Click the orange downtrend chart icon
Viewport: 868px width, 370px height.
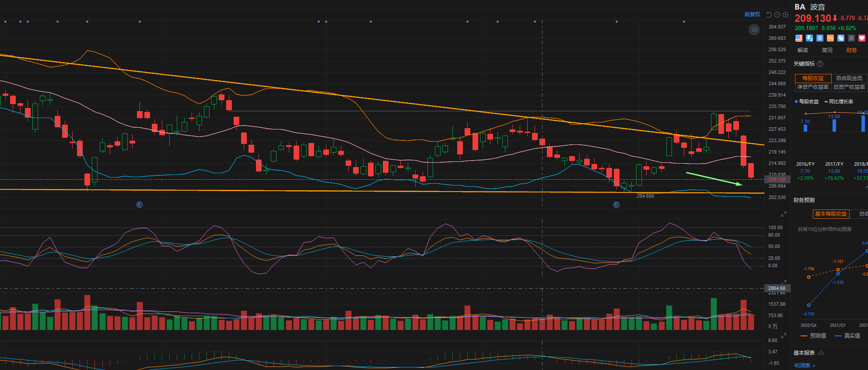pyautogui.click(x=830, y=38)
